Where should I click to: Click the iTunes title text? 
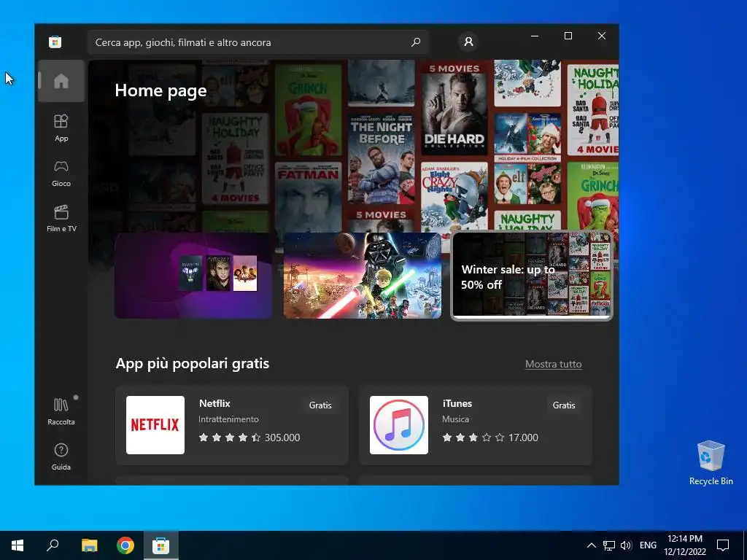click(x=457, y=403)
